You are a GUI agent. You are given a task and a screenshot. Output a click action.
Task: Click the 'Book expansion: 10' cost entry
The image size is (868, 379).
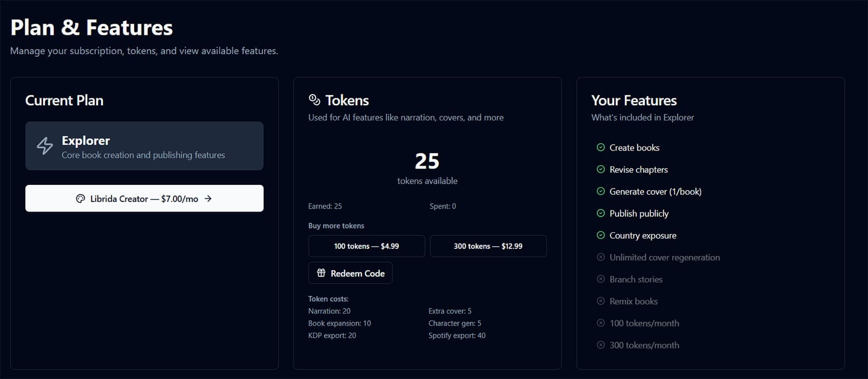pyautogui.click(x=340, y=323)
